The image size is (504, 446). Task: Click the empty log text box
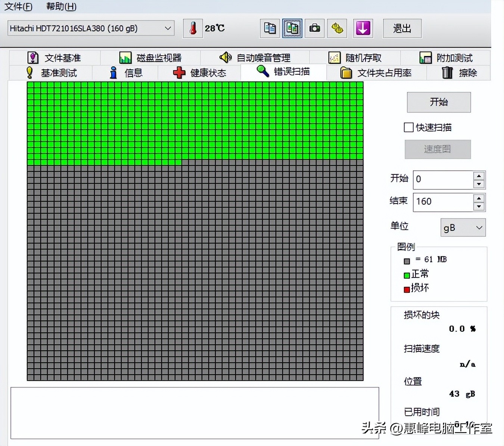click(x=195, y=413)
